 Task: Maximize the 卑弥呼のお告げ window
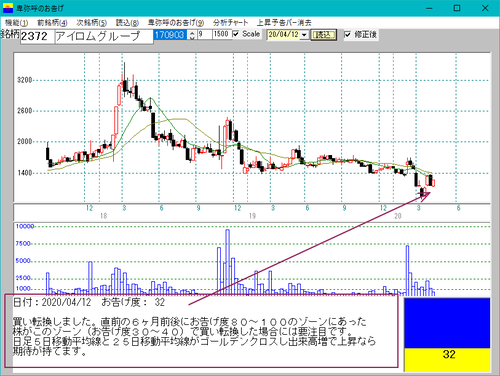[457, 8]
